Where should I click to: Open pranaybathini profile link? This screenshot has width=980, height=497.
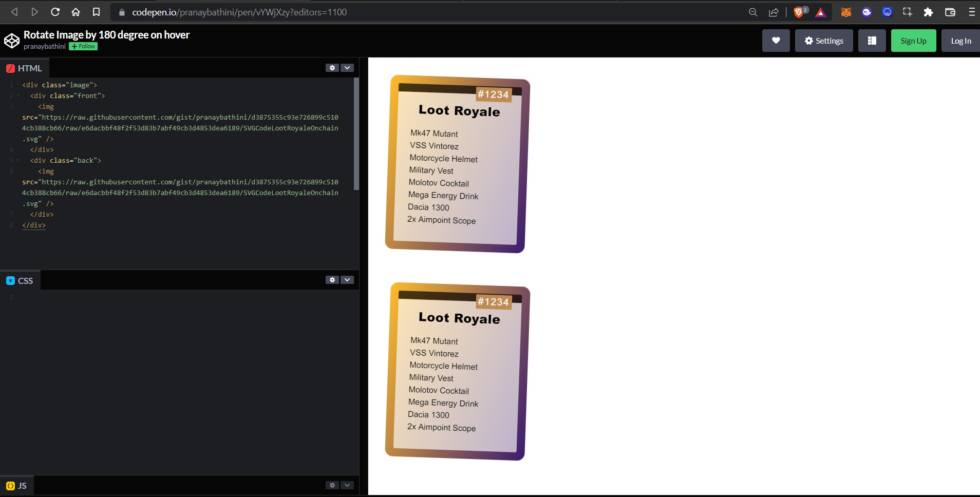[45, 46]
